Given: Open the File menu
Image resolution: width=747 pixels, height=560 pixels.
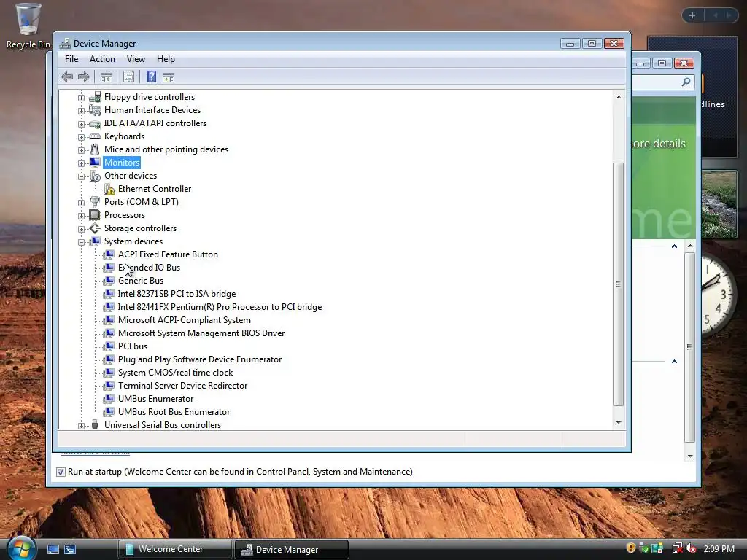Looking at the screenshot, I should tap(71, 59).
